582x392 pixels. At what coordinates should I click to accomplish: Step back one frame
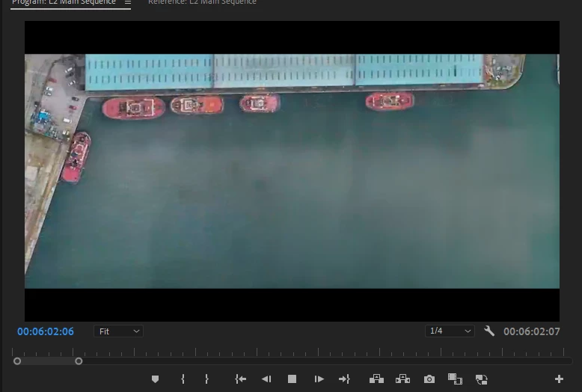tap(266, 379)
